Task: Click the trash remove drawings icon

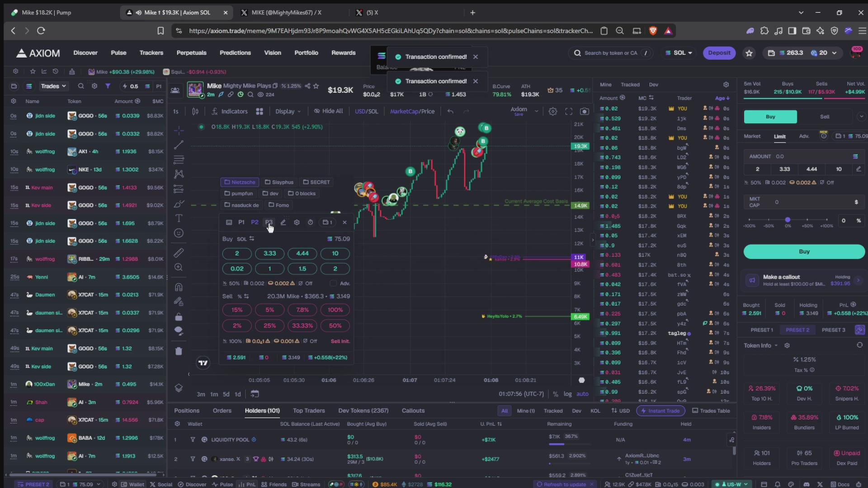Action: click(x=179, y=351)
